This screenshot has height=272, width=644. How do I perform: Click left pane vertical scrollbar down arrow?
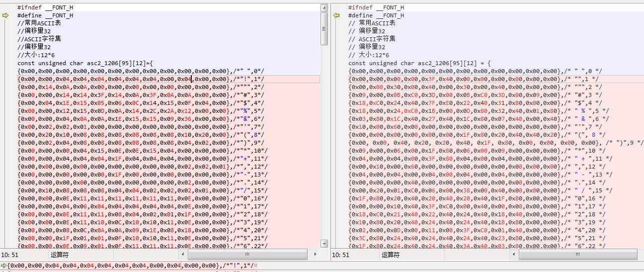324,244
